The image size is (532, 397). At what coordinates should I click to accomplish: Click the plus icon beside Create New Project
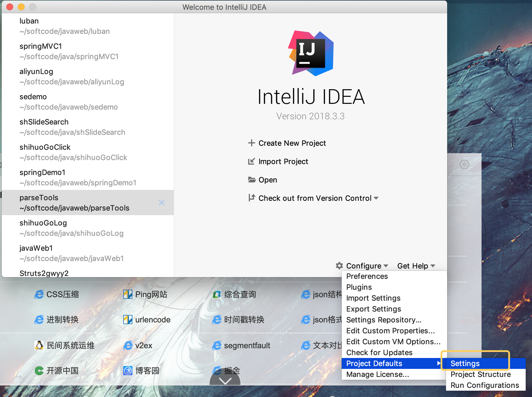click(251, 143)
